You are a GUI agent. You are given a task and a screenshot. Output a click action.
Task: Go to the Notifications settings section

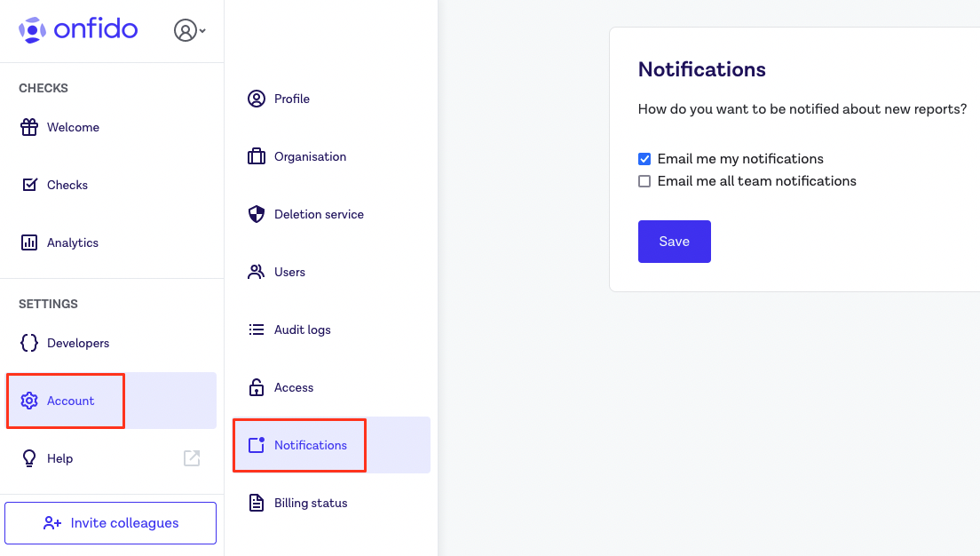(x=311, y=445)
